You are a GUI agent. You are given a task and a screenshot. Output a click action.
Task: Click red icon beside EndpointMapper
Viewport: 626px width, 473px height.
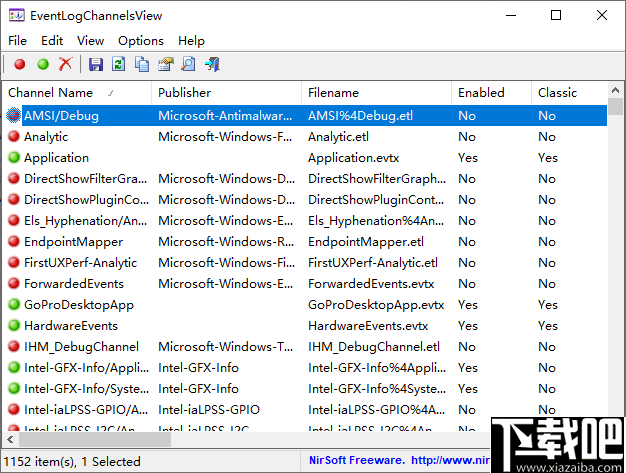pos(14,241)
